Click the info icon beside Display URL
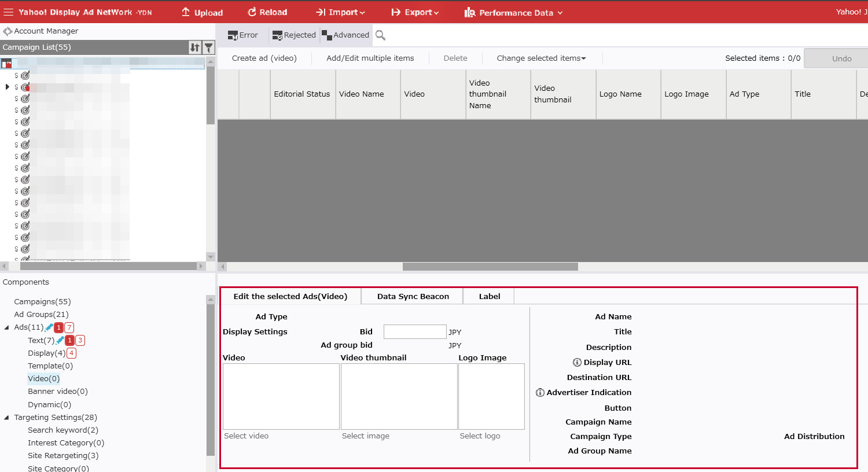The image size is (868, 472). pyautogui.click(x=577, y=362)
